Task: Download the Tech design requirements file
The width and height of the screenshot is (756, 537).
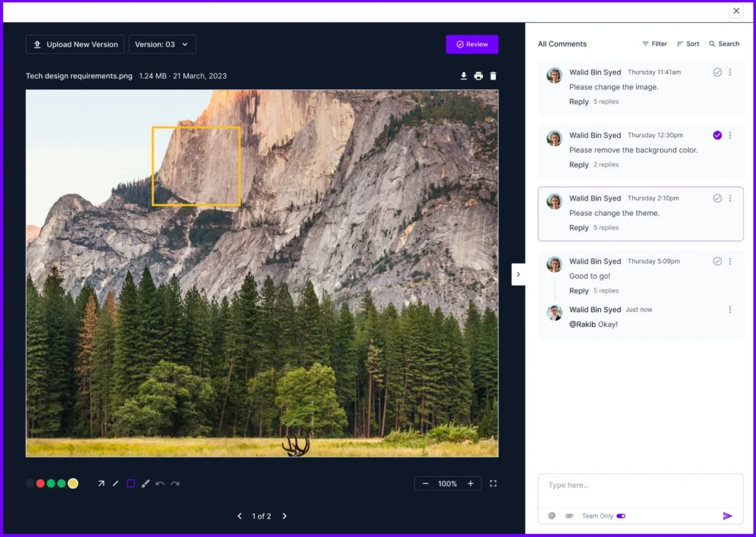Action: (464, 75)
